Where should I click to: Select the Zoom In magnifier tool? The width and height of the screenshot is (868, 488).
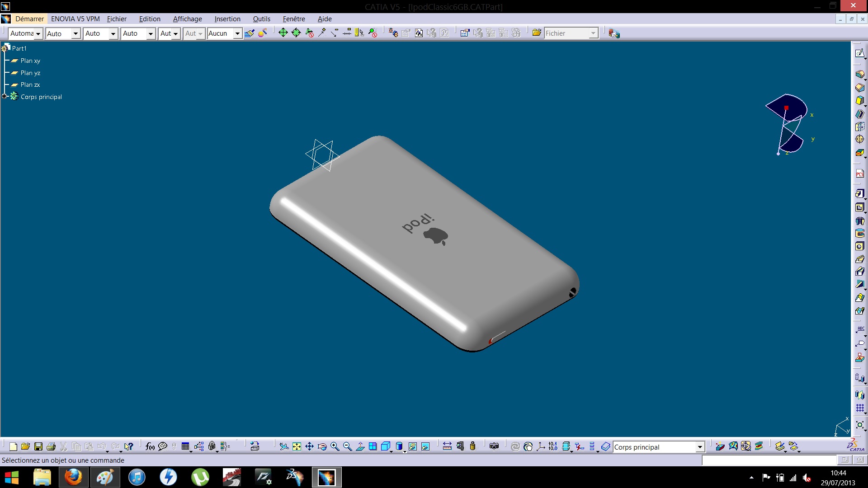(x=335, y=447)
